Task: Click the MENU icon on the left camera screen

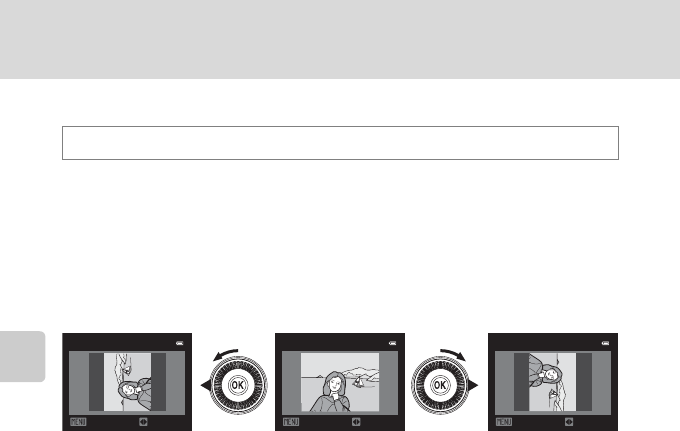Action: 78,422
